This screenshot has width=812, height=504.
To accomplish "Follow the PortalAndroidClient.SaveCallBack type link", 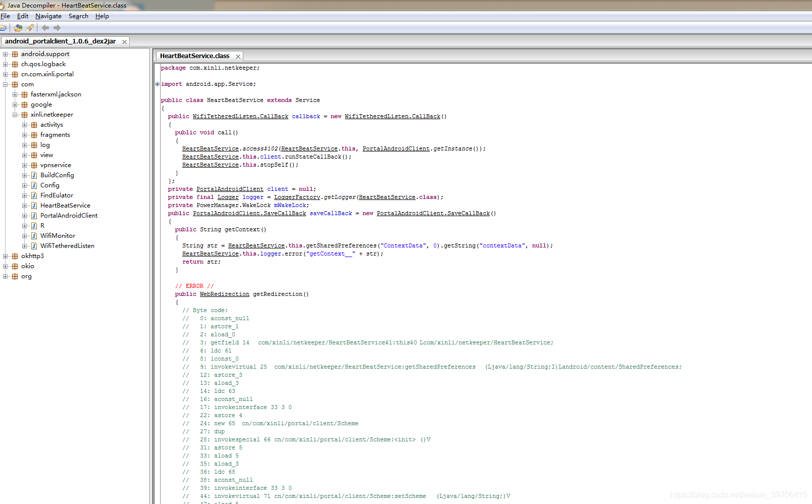I will coord(249,214).
